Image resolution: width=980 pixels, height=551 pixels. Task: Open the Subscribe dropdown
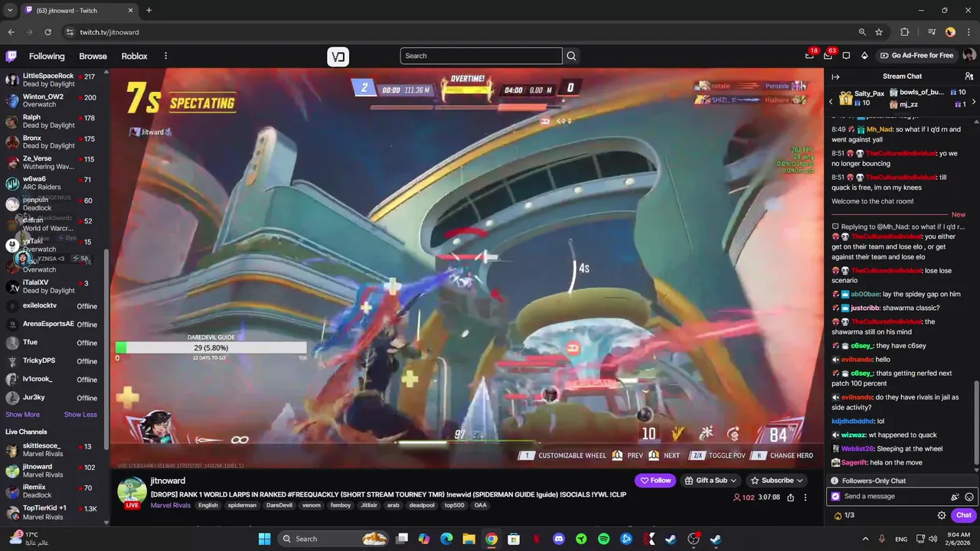click(x=776, y=481)
